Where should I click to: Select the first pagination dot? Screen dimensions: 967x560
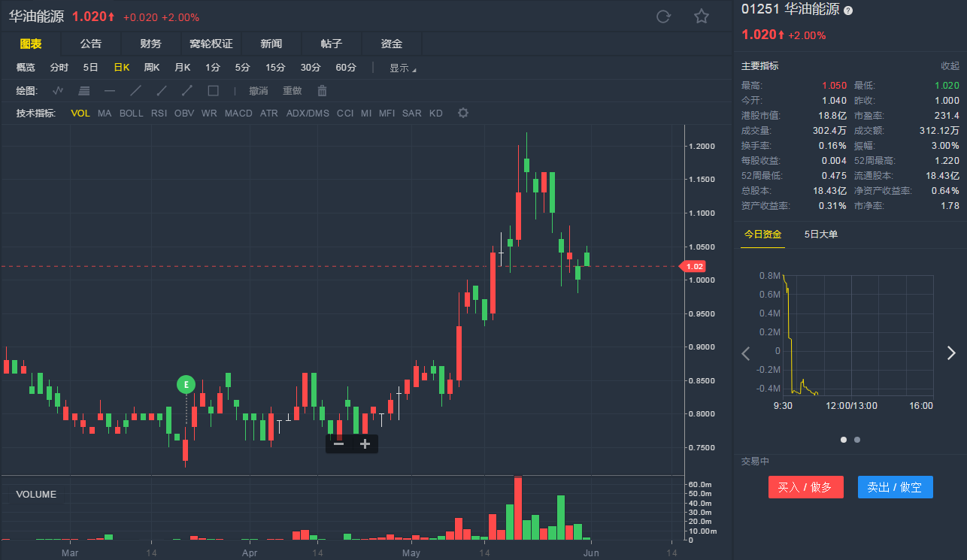(844, 440)
